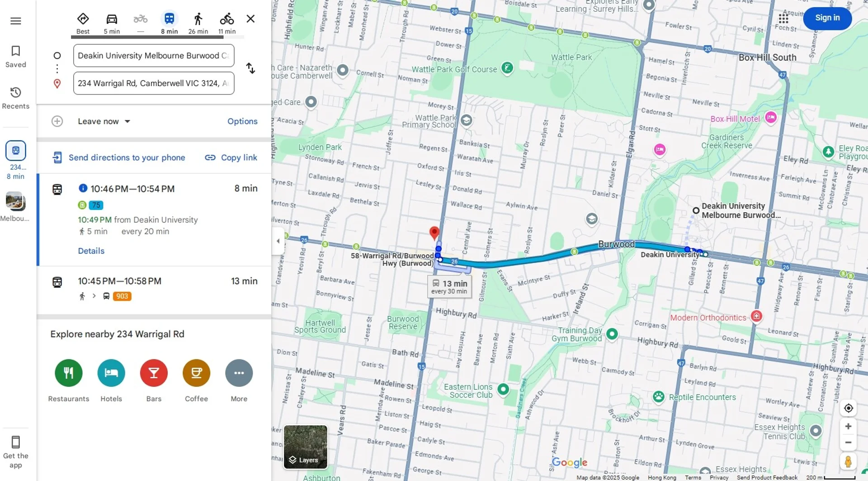Send directions to your phone

point(119,157)
